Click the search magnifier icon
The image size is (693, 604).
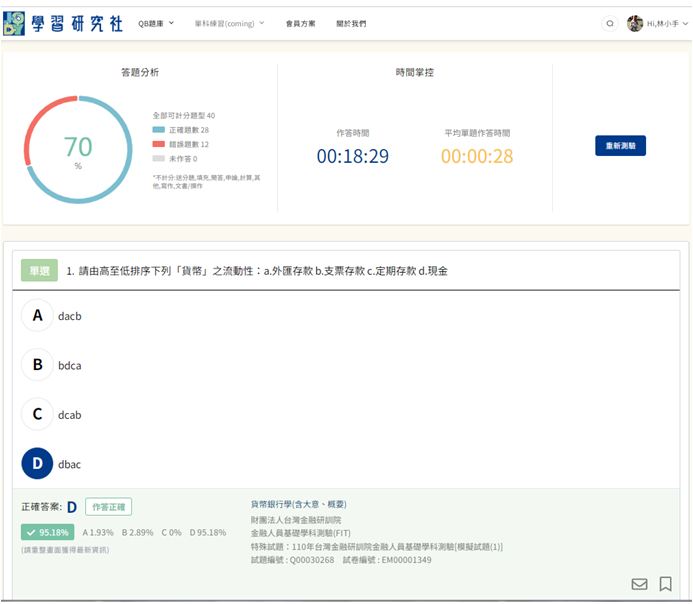[x=610, y=23]
